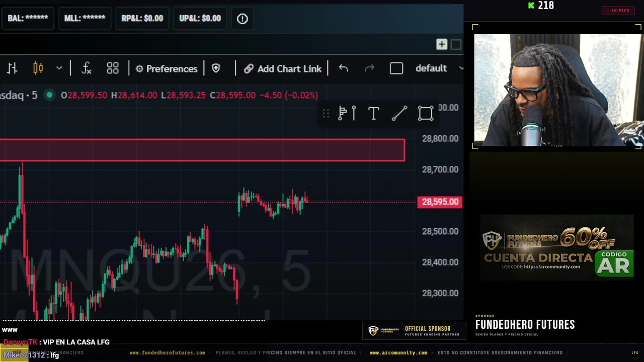
Task: Click the shield icon in the toolbar
Action: click(216, 68)
